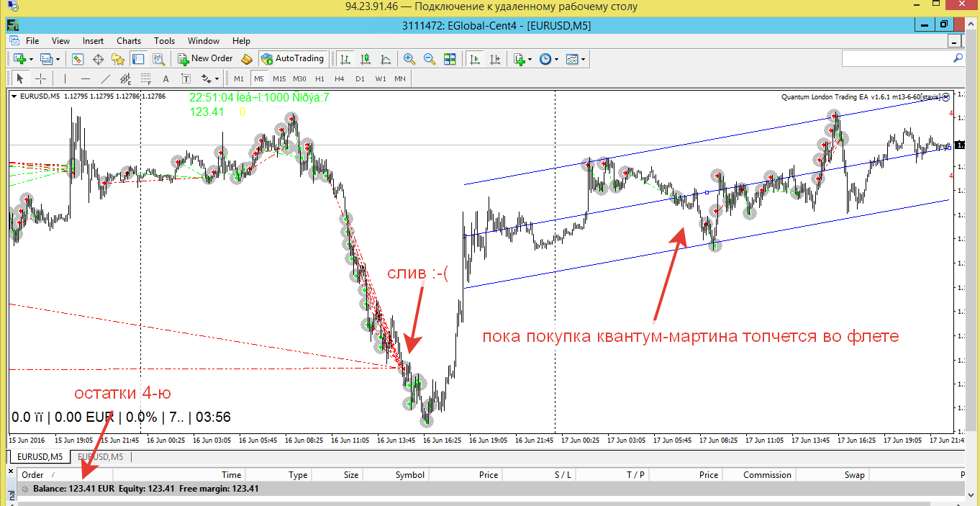The height and width of the screenshot is (506, 980).
Task: Select the Equidistant Channel tool
Action: point(126,78)
